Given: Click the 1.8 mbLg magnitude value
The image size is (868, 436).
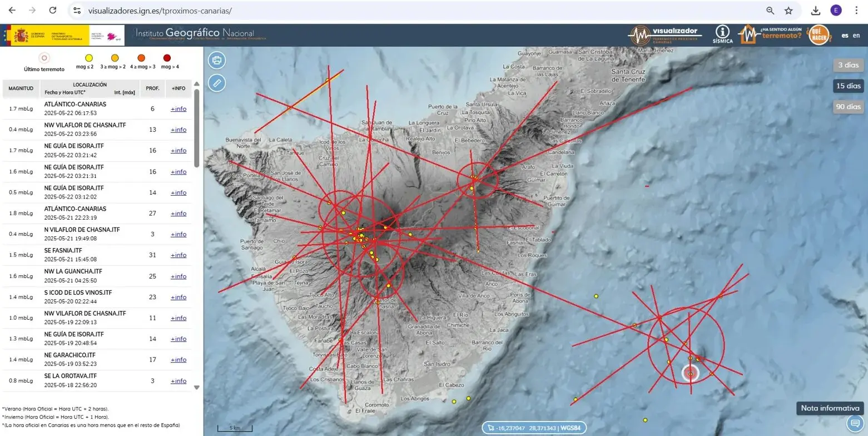Looking at the screenshot, I should pos(21,214).
